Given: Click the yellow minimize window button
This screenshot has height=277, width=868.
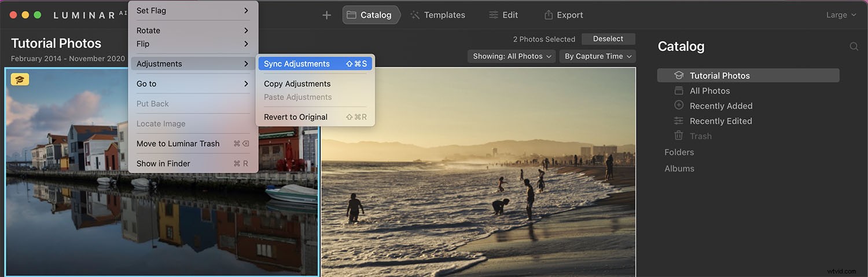Looking at the screenshot, I should pyautogui.click(x=25, y=15).
